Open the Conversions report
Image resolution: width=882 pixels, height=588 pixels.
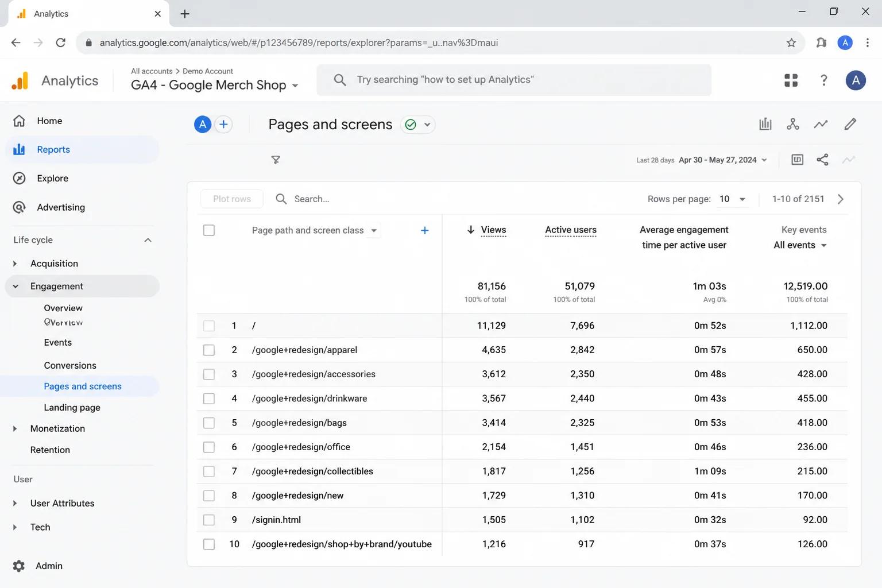70,365
